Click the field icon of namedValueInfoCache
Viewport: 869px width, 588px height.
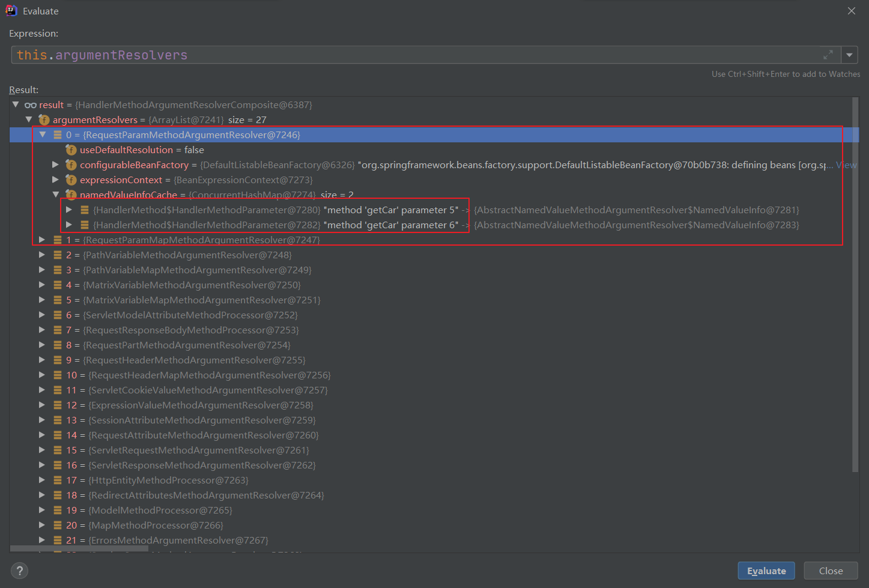pyautogui.click(x=71, y=195)
